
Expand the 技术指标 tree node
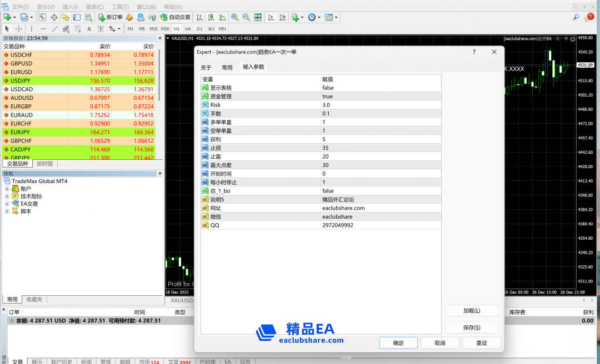pos(7,196)
